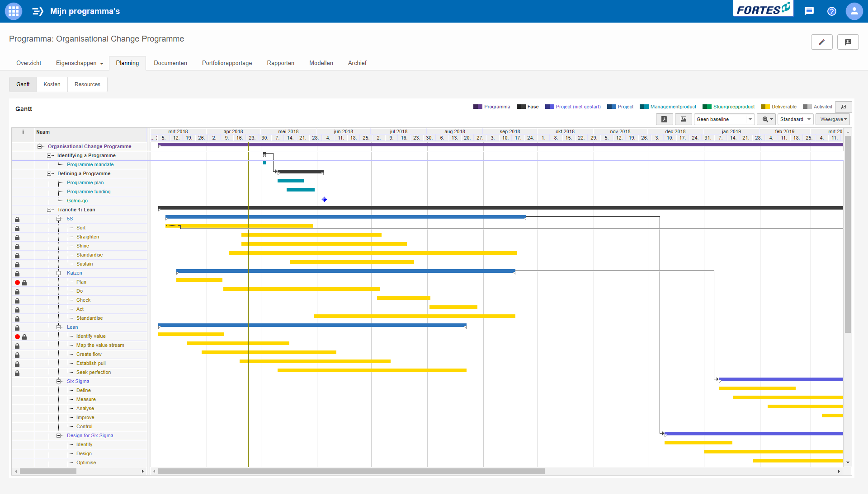Toggle the navigation menu arrow icon
This screenshot has width=868, height=495.
click(x=38, y=11)
